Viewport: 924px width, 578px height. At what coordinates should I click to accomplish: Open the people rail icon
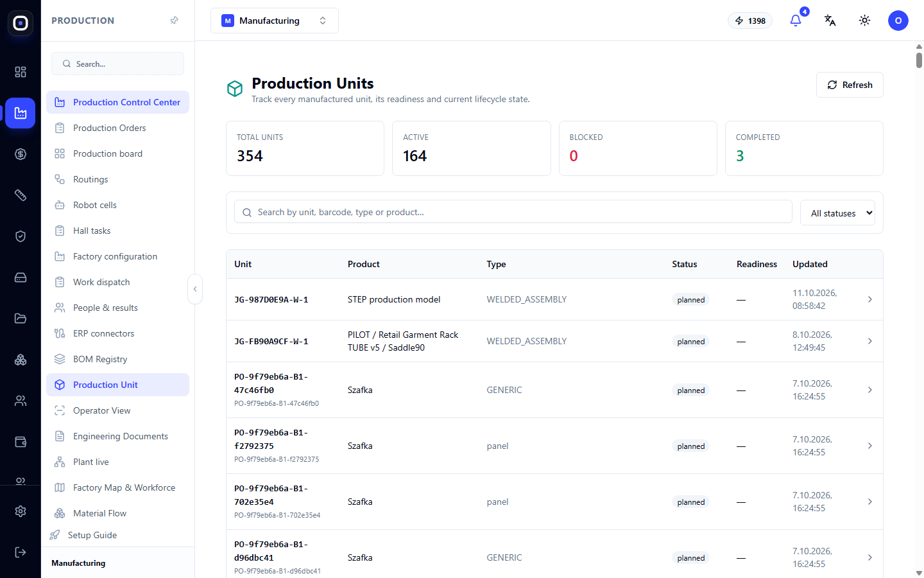pyautogui.click(x=21, y=401)
